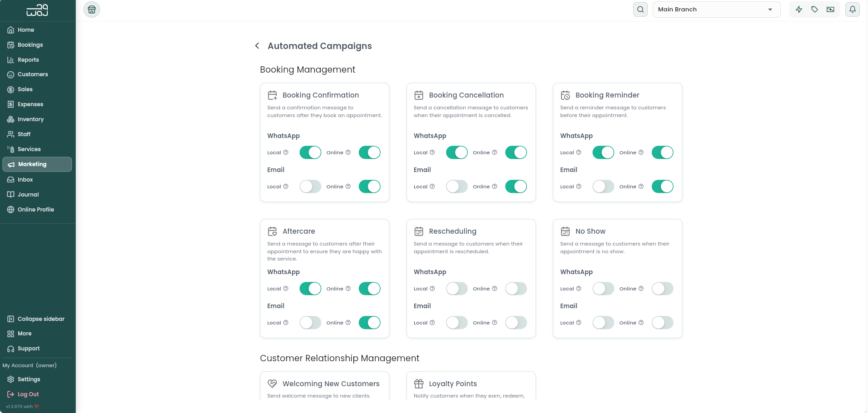
Task: Click help icon next to Booking Cancellation WhatsApp Online
Action: (x=495, y=152)
